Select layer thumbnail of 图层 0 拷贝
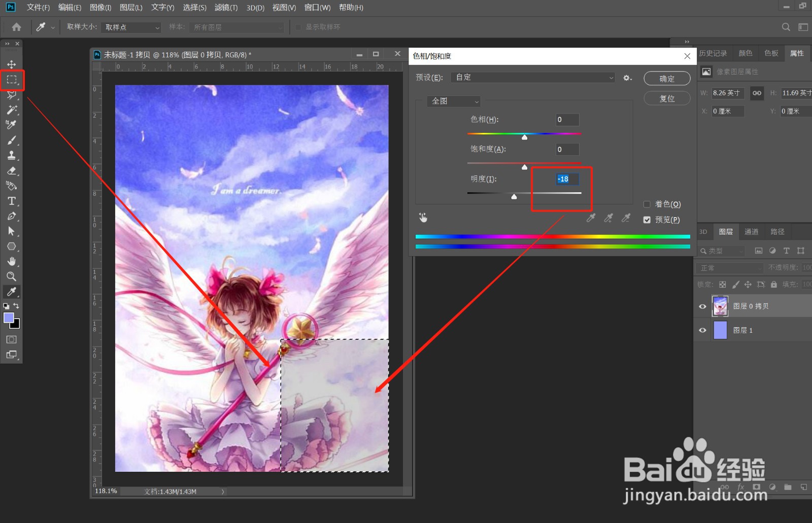 coord(720,306)
